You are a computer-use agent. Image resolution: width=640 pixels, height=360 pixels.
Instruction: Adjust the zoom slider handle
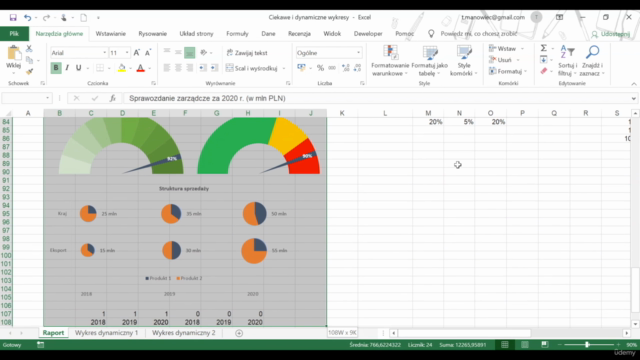coord(587,344)
